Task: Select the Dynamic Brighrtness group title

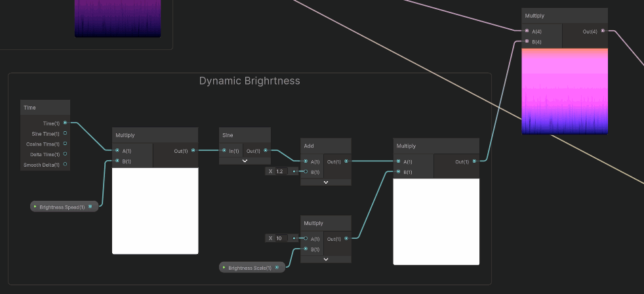Action: (250, 81)
